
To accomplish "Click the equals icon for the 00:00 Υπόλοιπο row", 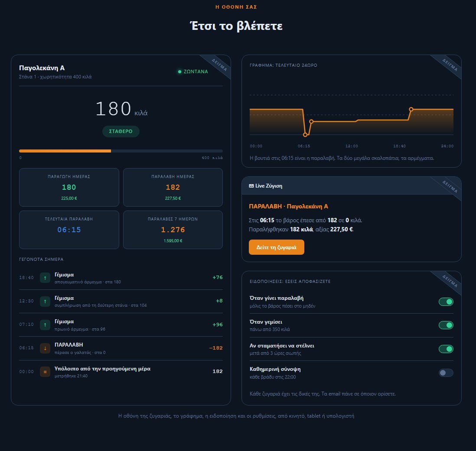I will [x=45, y=372].
